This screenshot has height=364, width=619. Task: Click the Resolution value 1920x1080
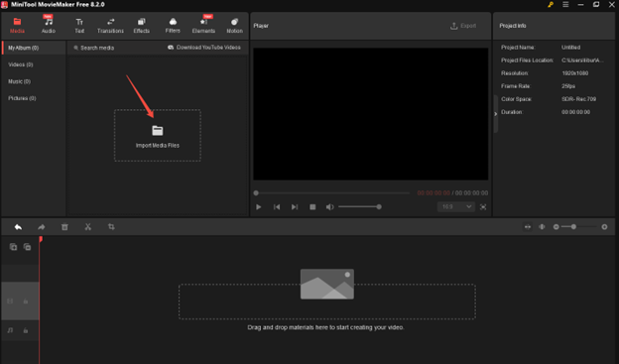tap(574, 73)
